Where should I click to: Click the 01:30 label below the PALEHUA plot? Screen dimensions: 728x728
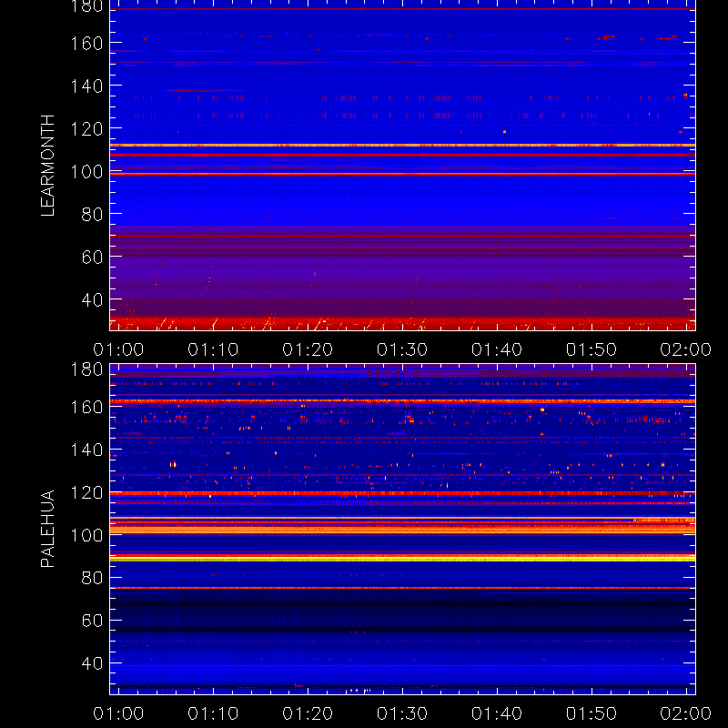(x=402, y=713)
